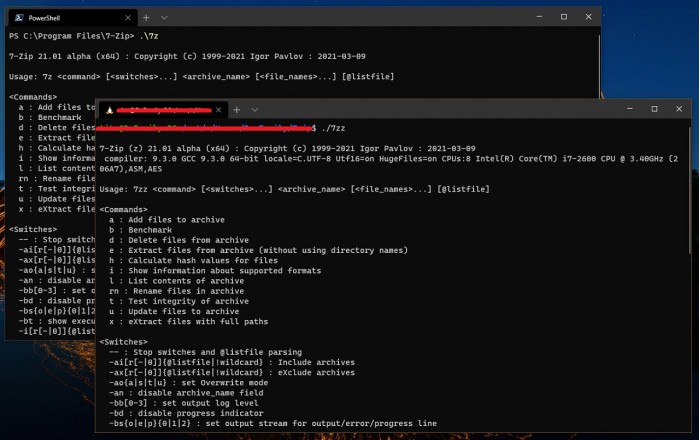Click 'e : Extract files from archive' line
Screen dimensions: 700x440
[x=258, y=251]
